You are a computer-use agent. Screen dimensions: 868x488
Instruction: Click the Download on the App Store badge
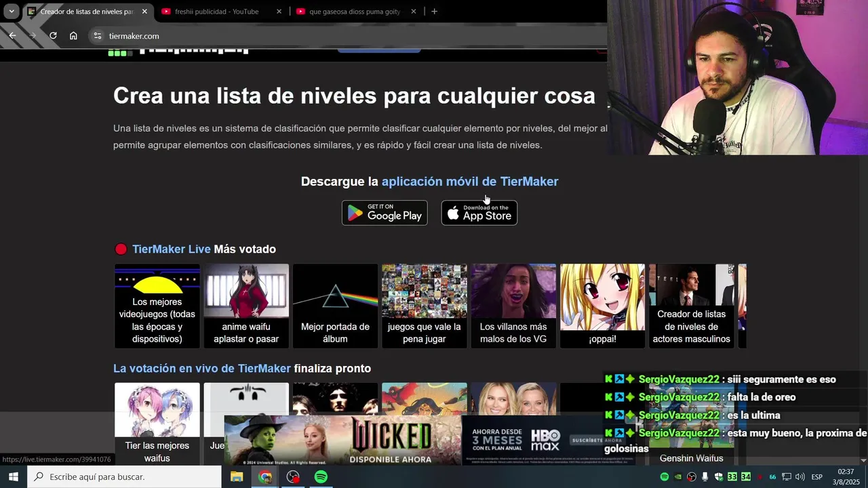479,213
